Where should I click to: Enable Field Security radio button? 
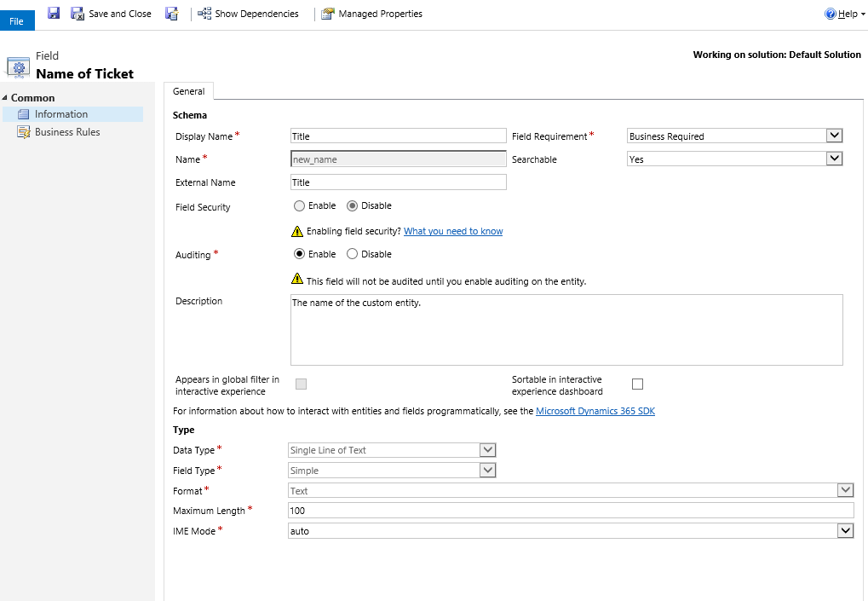point(300,206)
